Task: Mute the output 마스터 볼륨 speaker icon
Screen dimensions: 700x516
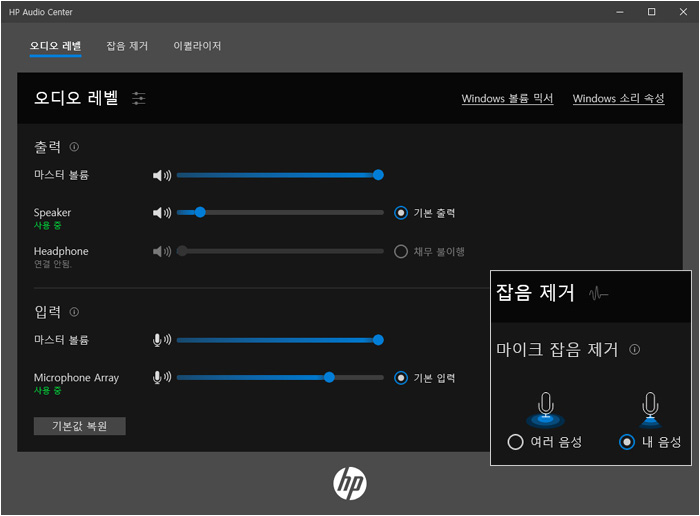Action: (162, 175)
